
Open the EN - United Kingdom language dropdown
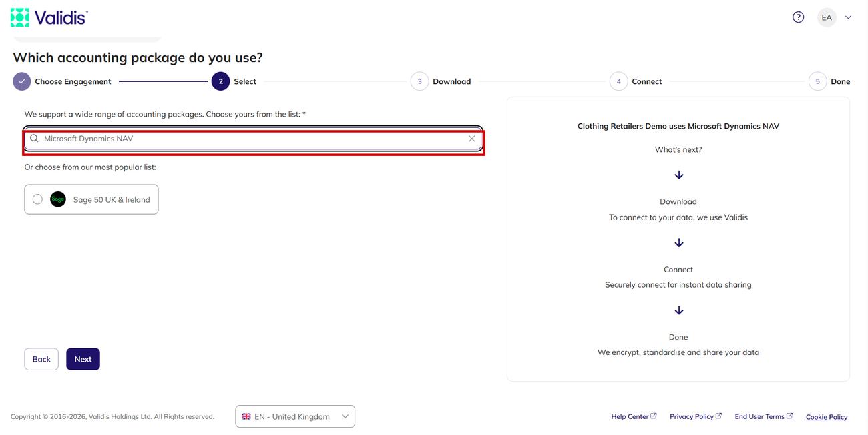click(295, 416)
